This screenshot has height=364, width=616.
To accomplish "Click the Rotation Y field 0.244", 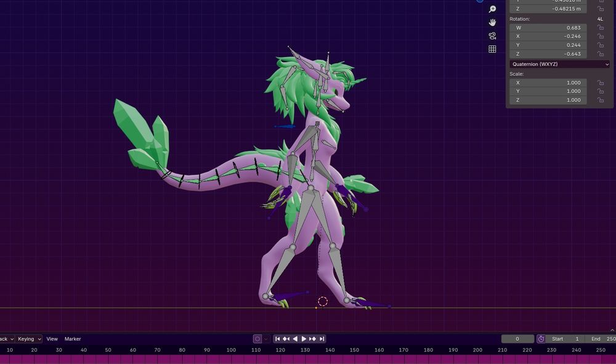I will tap(548, 45).
